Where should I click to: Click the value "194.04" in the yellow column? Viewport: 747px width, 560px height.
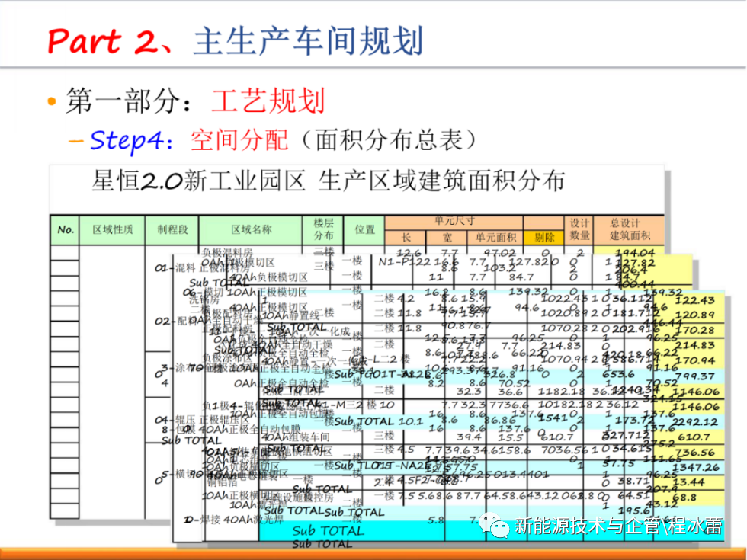[634, 253]
